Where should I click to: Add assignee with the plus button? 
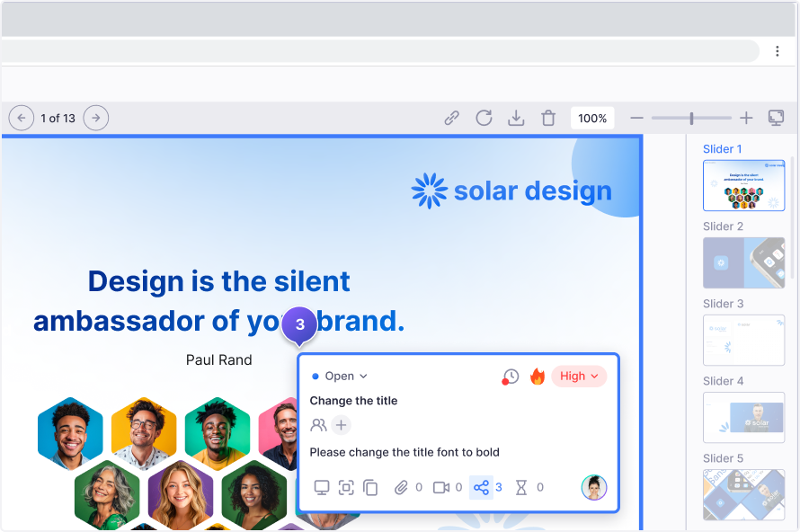tap(341, 425)
